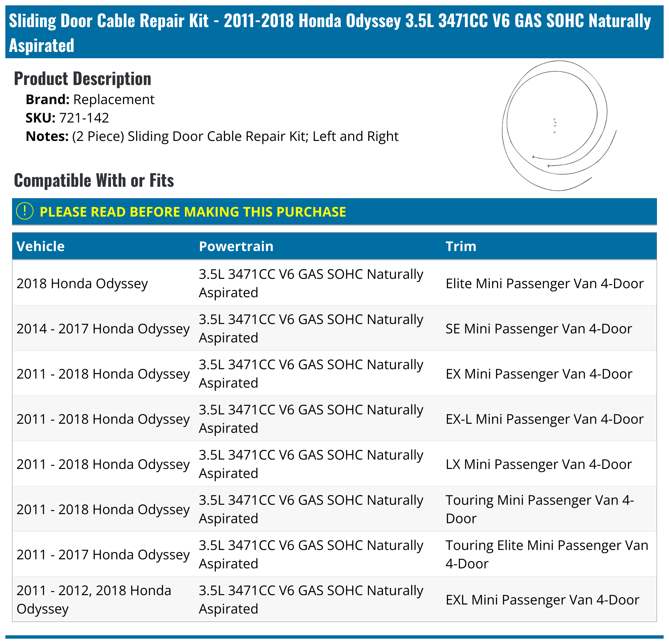
Task: Select the 2018 Honda Odyssey Elite row
Action: point(82,284)
